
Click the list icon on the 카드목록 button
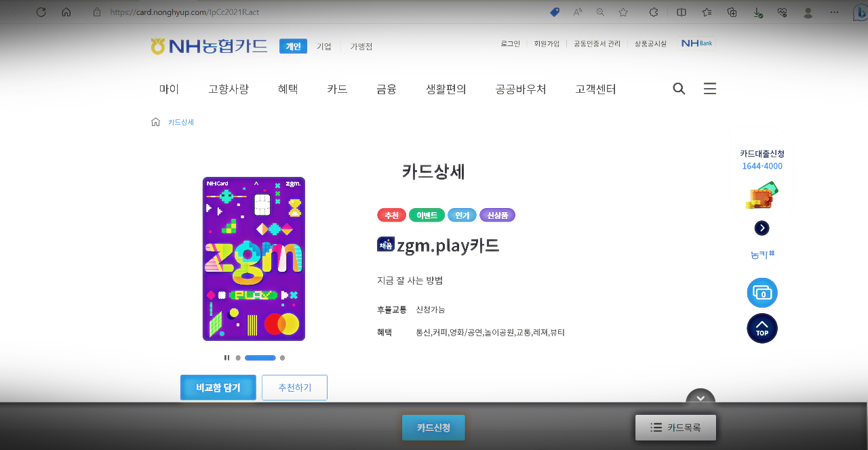point(656,427)
